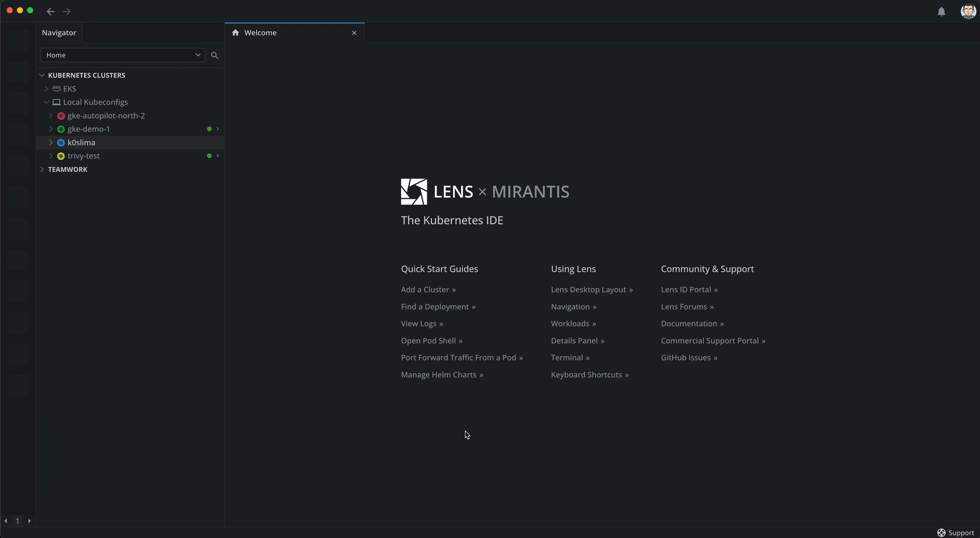The image size is (980, 538).
Task: Open the Home dropdown selector
Action: pos(123,55)
